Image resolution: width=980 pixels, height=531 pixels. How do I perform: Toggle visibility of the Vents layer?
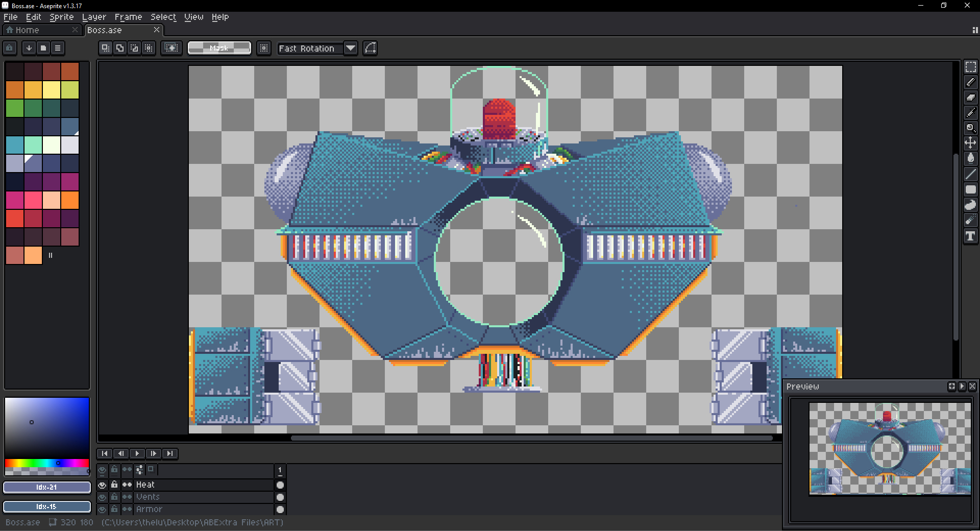pyautogui.click(x=102, y=497)
